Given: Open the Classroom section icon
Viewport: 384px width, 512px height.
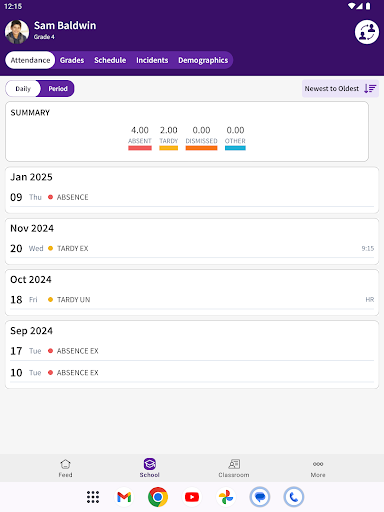Looking at the screenshot, I should pyautogui.click(x=234, y=464).
